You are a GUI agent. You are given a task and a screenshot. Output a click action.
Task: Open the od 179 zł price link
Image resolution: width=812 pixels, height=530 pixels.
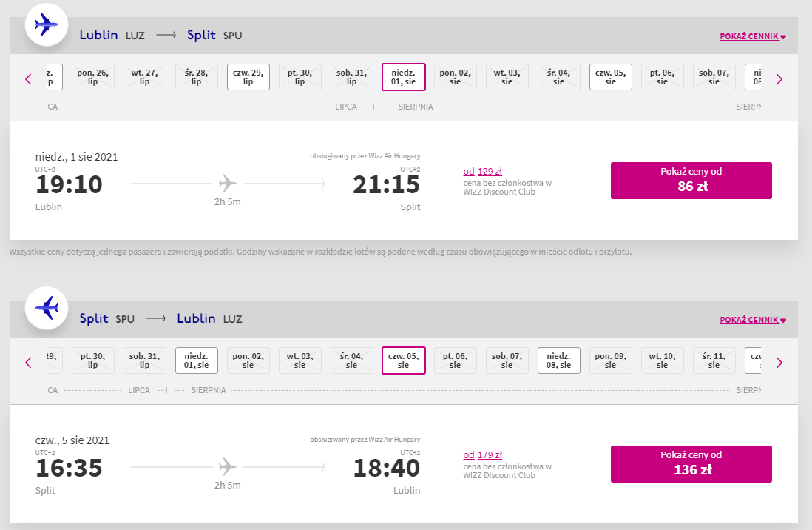483,454
